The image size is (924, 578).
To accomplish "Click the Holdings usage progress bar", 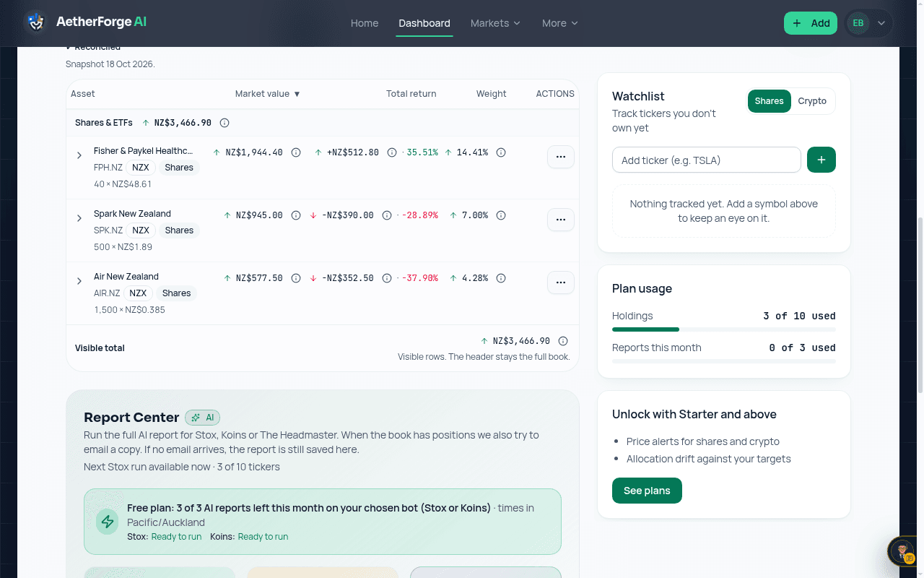I will (724, 329).
